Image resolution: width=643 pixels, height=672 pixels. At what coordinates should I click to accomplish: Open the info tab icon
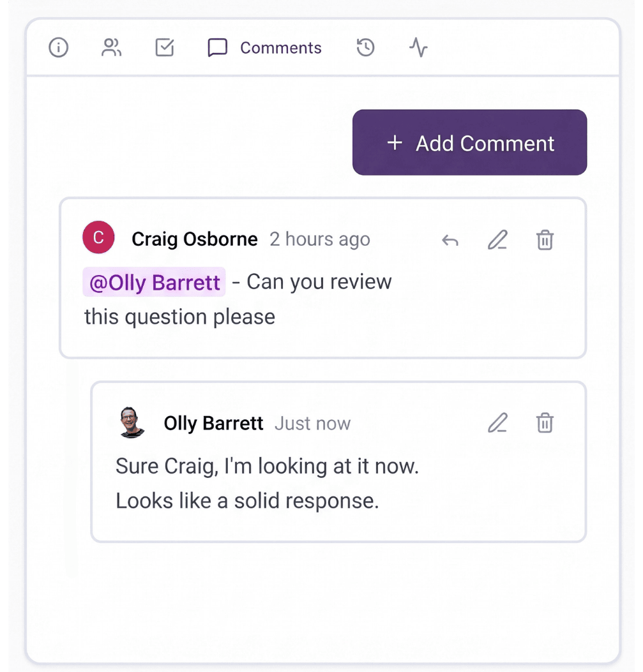pos(58,47)
